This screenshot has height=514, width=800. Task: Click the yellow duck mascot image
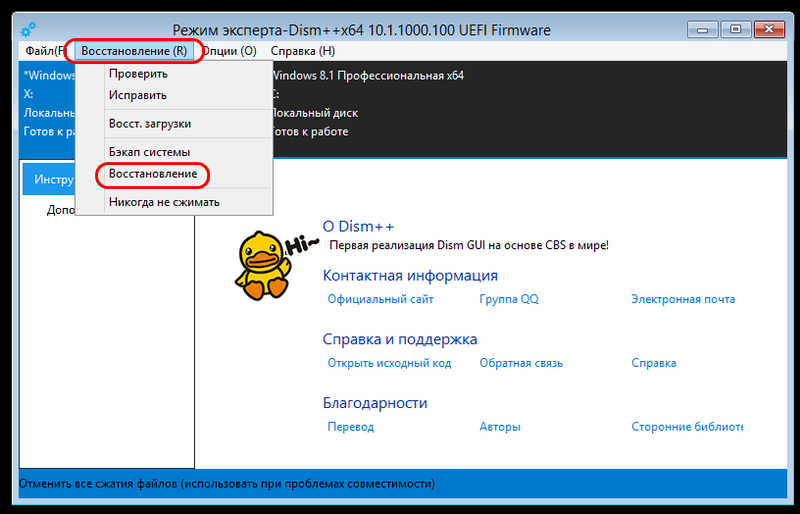coord(263,265)
